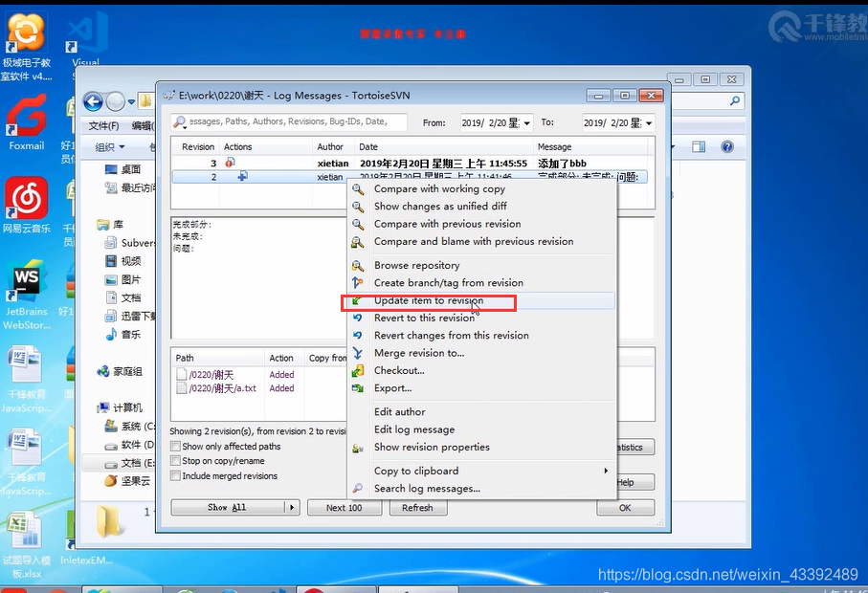The height and width of the screenshot is (593, 868).
Task: Sort by the Revision column header
Action: [x=197, y=146]
